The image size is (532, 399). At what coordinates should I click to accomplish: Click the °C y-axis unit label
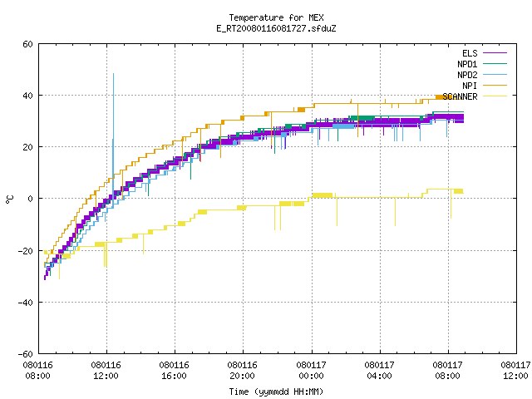(x=9, y=199)
